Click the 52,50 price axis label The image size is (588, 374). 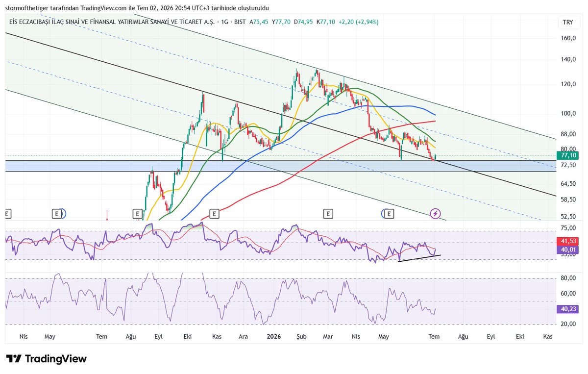[x=568, y=217]
